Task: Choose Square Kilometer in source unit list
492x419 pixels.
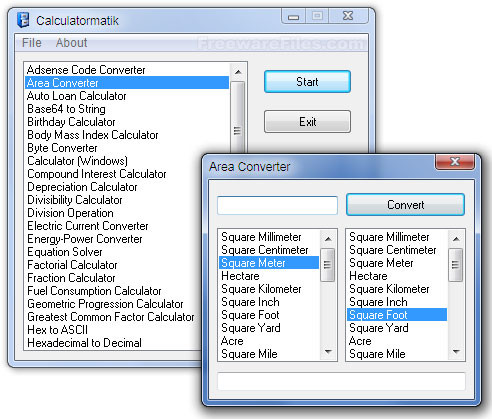Action: (269, 289)
